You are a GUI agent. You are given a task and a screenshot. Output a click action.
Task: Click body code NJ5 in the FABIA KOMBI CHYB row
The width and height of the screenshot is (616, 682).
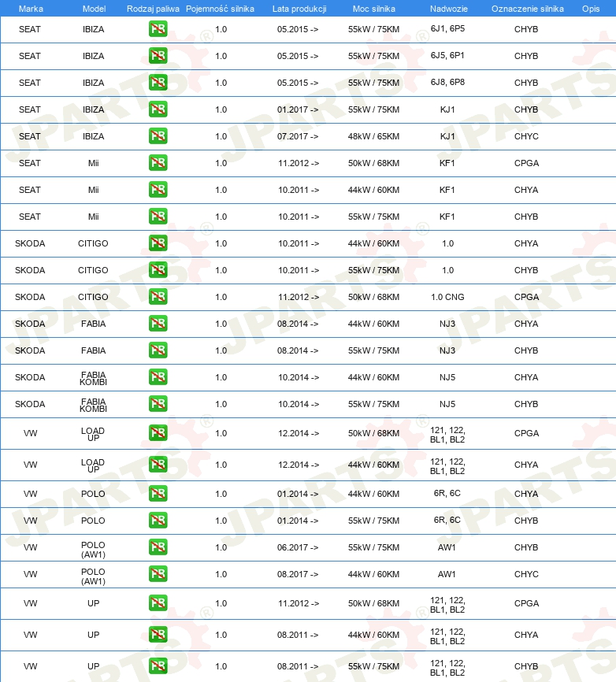tap(447, 404)
